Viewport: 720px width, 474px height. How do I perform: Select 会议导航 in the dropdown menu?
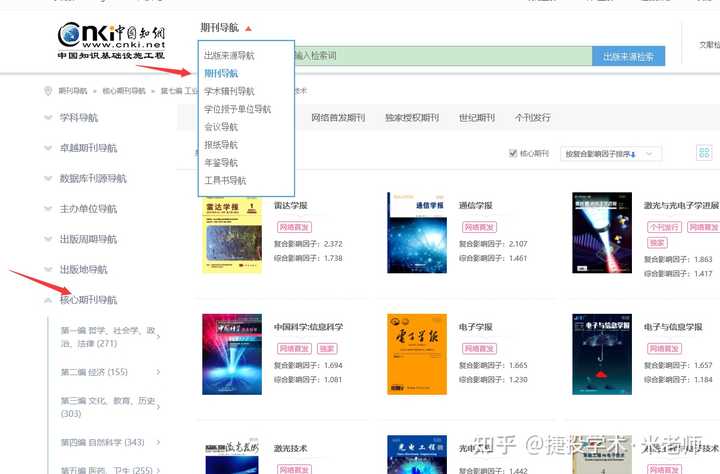click(221, 127)
